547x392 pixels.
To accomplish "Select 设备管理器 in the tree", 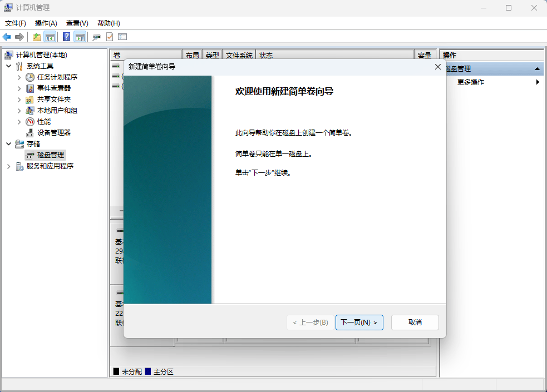I will 53,132.
